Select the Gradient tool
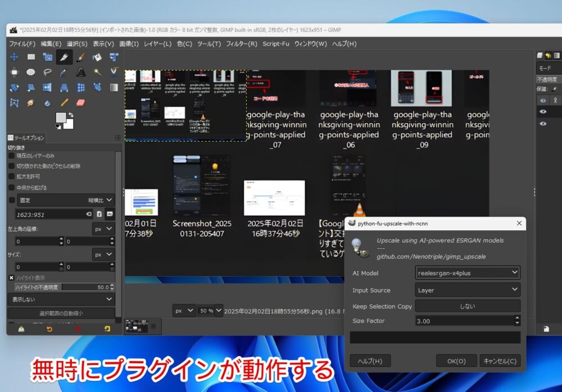Screen dimensions: 562x392 (114, 88)
